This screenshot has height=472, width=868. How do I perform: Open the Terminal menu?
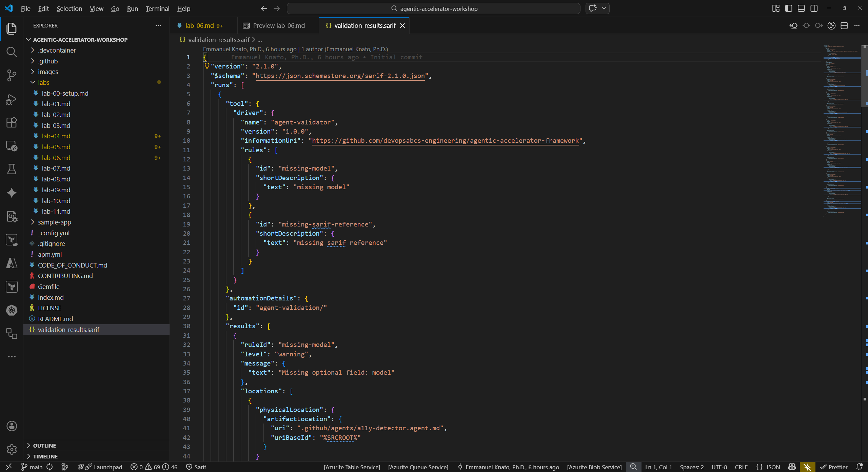pos(157,8)
